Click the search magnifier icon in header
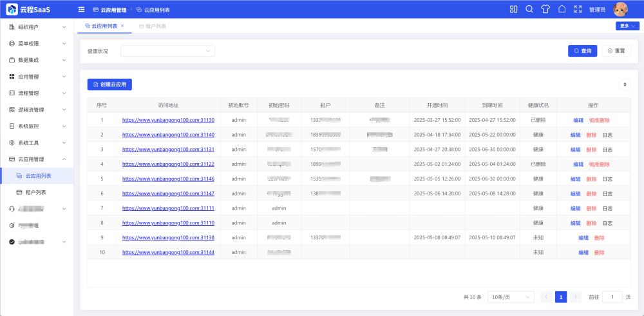Image resolution: width=644 pixels, height=316 pixels. [x=529, y=9]
